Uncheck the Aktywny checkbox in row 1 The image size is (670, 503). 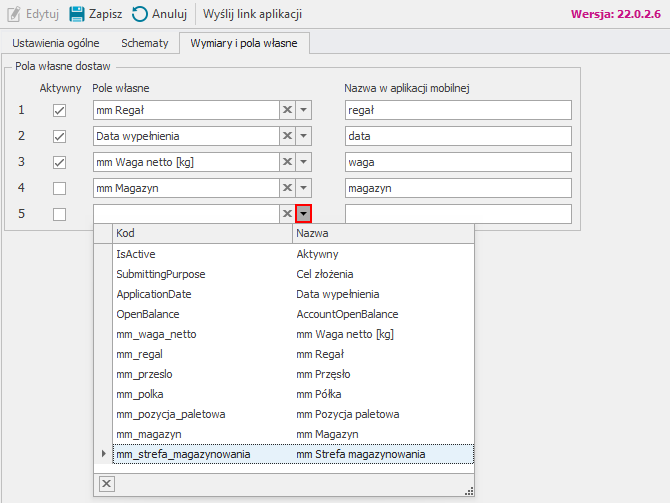(59, 110)
